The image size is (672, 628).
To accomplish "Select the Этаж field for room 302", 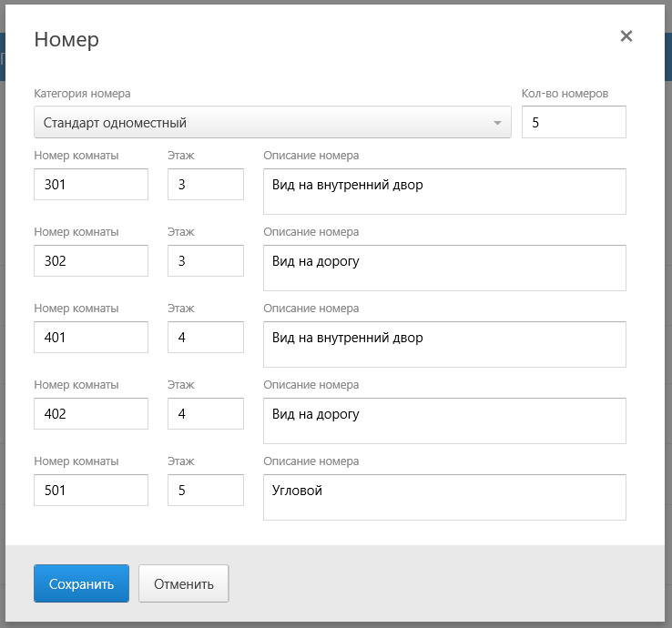I will pos(206,261).
